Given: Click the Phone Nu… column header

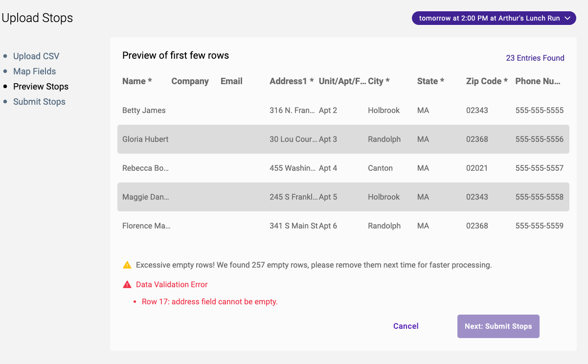Looking at the screenshot, I should [x=538, y=81].
